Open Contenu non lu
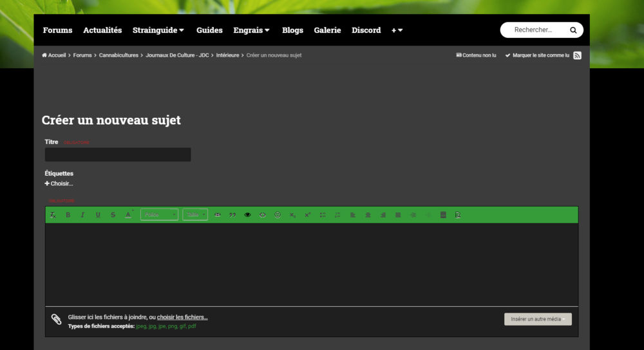This screenshot has height=350, width=644. pyautogui.click(x=476, y=55)
